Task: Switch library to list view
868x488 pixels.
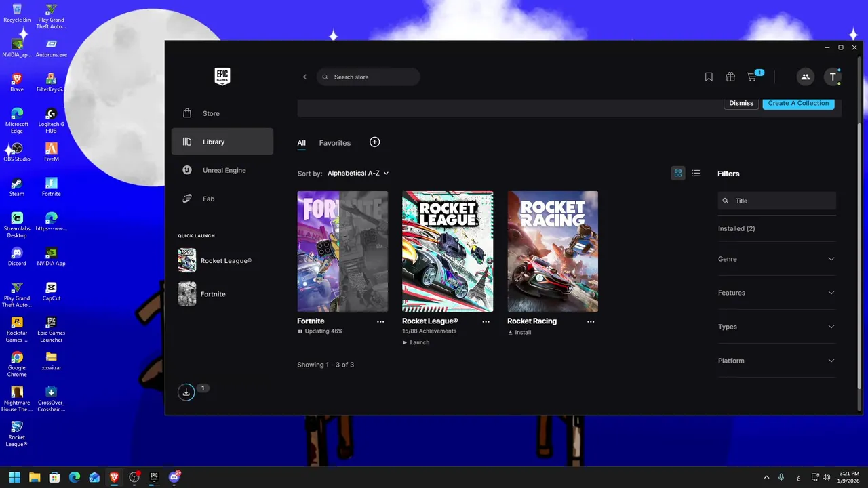Action: [696, 174]
